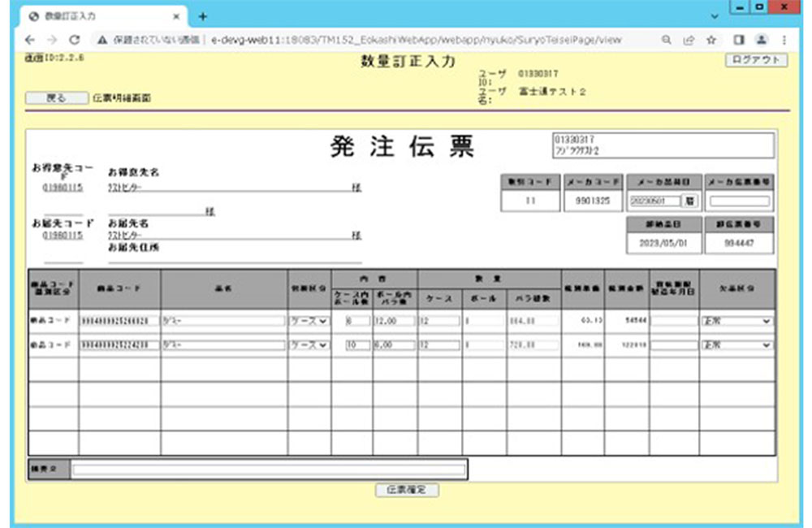The image size is (812, 528).
Task: Open second row 正常 欠品区分 dropdown
Action: coord(736,345)
